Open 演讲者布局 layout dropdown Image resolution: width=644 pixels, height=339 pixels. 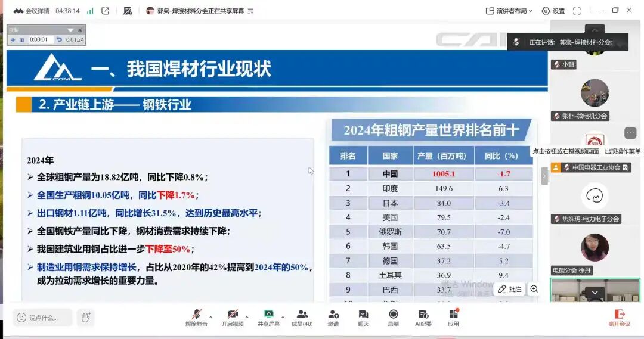pyautogui.click(x=509, y=11)
